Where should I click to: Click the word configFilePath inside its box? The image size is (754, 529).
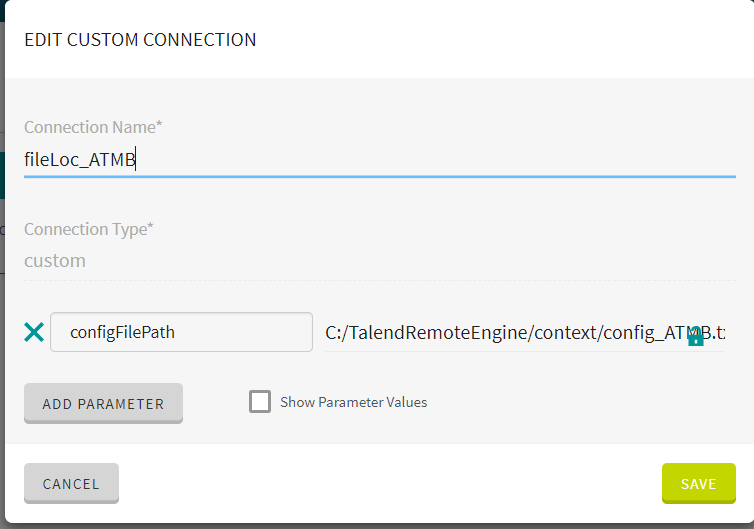122,332
